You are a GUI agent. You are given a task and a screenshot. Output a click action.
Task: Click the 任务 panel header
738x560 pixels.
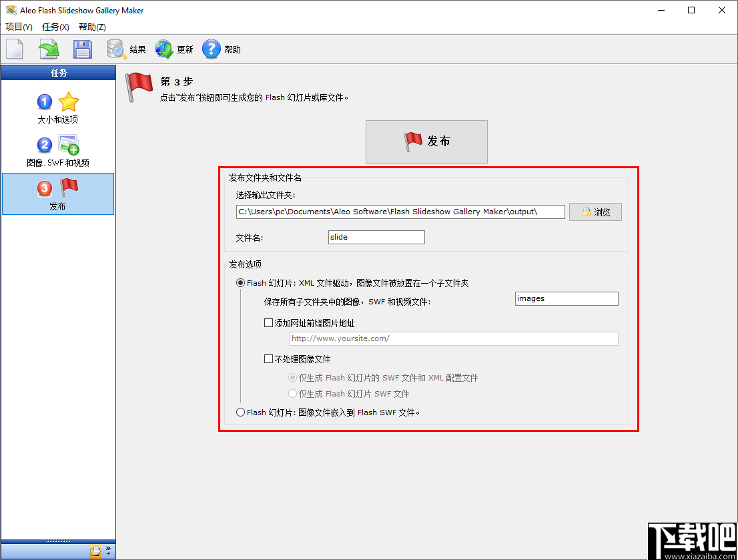click(58, 73)
